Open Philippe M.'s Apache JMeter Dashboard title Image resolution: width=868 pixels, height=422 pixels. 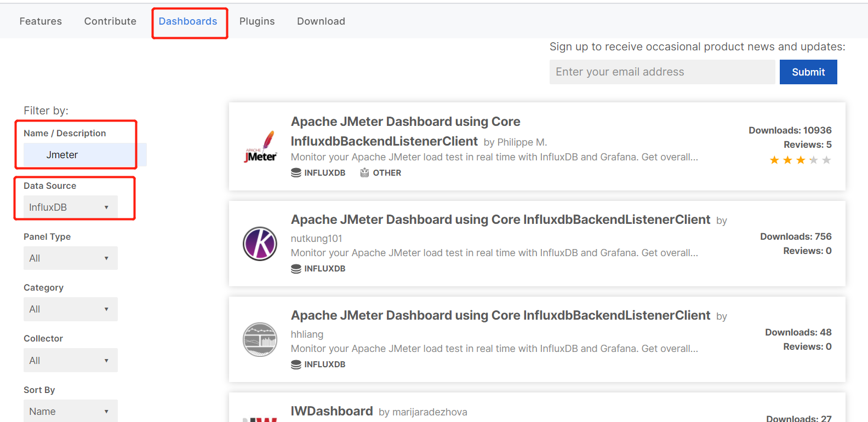406,131
